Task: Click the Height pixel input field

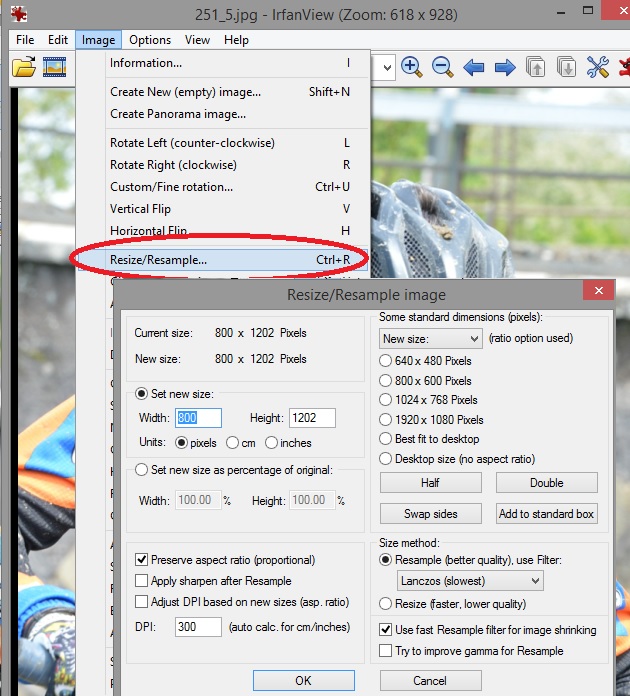Action: click(x=313, y=418)
